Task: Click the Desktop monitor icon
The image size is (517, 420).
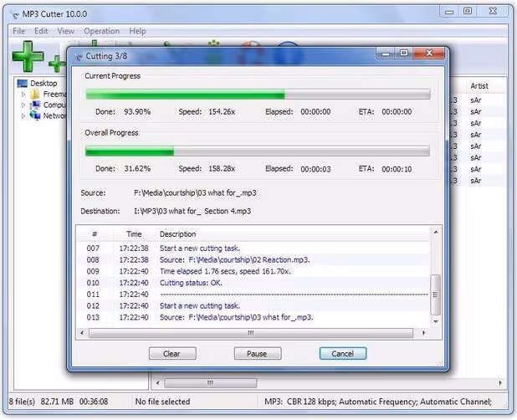Action: [23, 84]
